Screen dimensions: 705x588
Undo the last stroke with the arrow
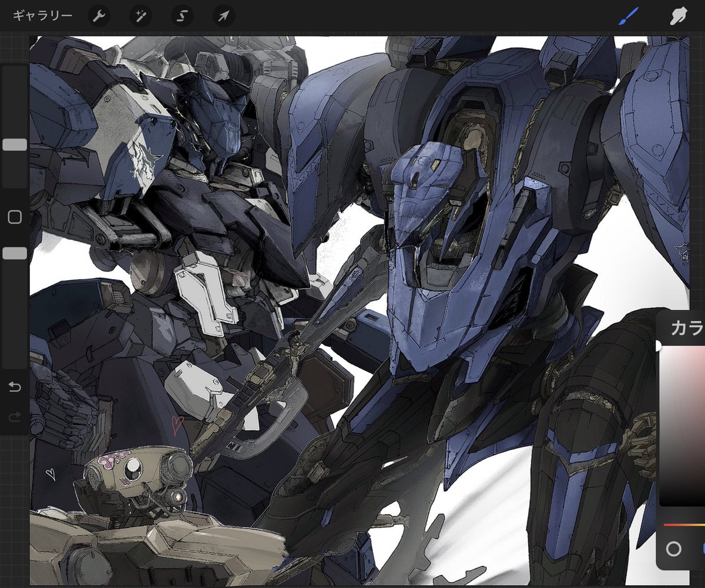pyautogui.click(x=15, y=387)
